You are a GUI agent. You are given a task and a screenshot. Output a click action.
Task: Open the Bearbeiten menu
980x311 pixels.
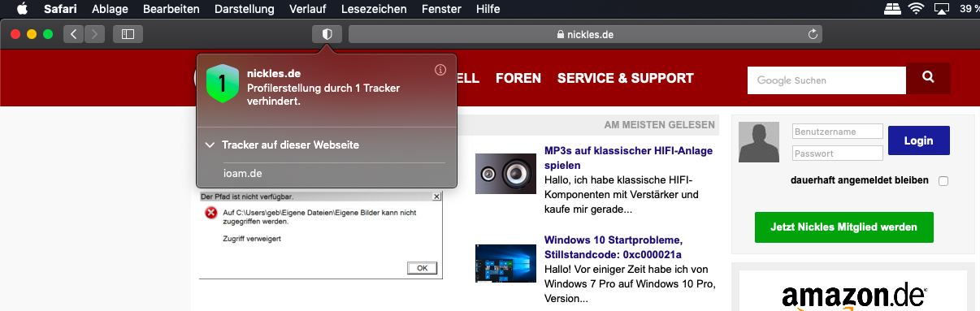coord(171,10)
